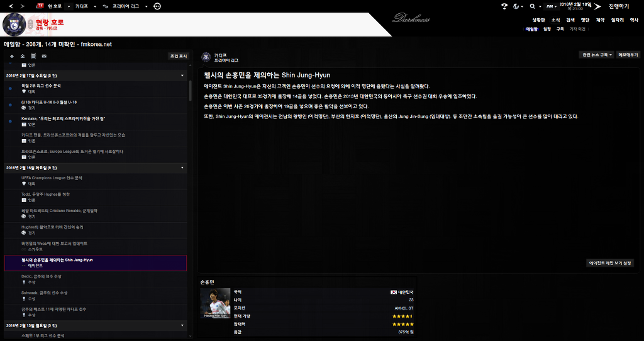Open the 상황판 menu

[x=538, y=20]
